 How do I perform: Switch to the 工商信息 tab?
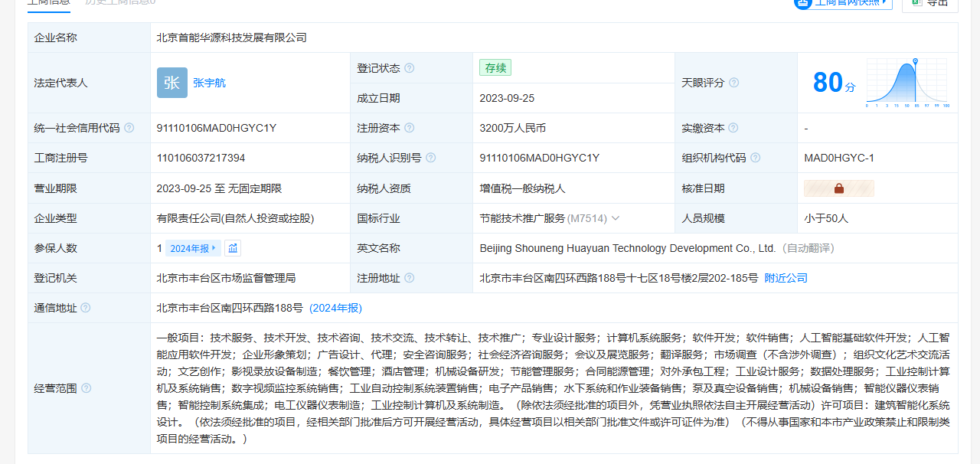tap(48, 2)
